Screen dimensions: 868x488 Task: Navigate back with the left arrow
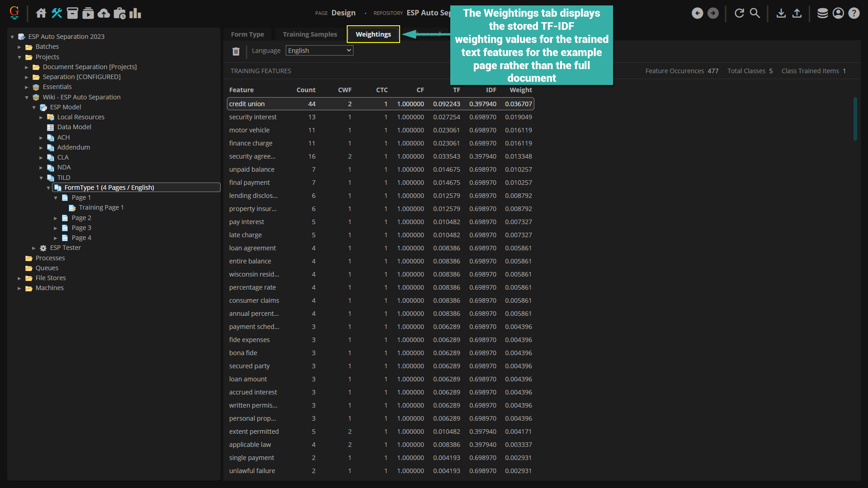[697, 13]
